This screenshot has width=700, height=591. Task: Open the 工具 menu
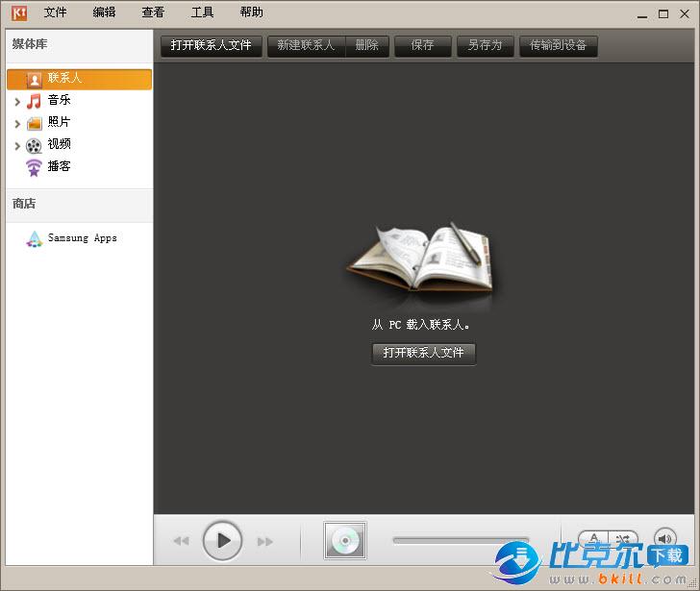[202, 12]
